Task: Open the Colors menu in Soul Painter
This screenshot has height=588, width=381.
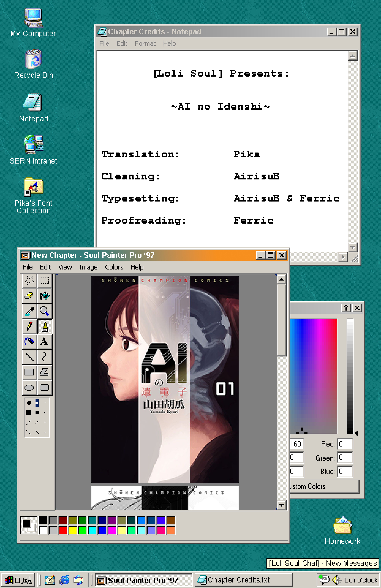Action: [x=114, y=267]
